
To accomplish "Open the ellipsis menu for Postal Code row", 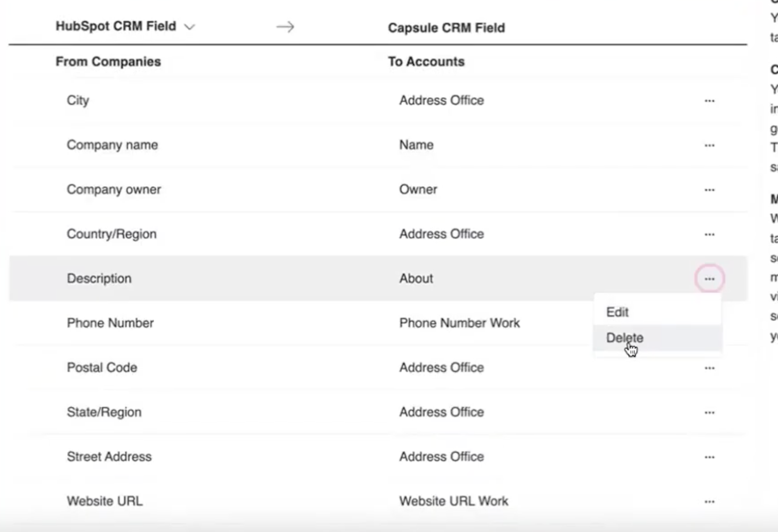I will (x=710, y=368).
